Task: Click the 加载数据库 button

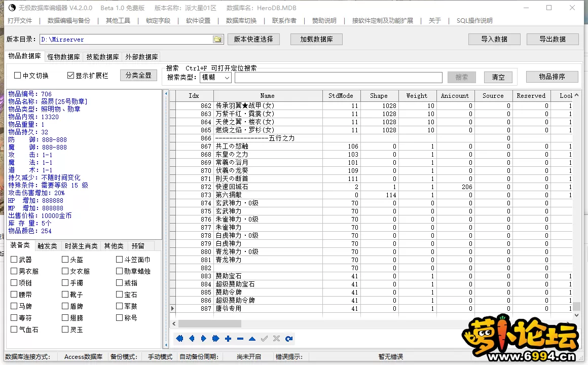Action: coord(316,40)
